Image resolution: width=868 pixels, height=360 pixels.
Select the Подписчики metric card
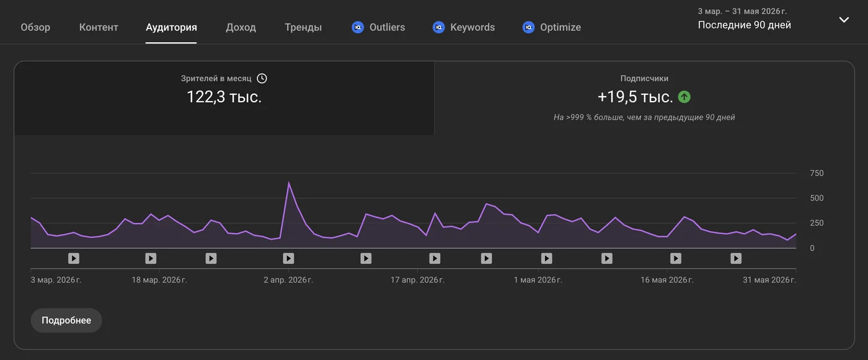pos(644,98)
